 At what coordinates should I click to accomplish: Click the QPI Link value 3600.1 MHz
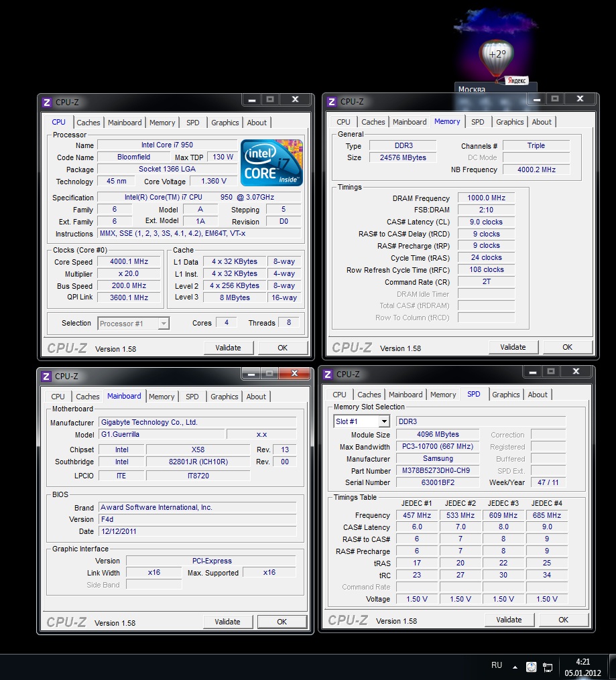click(129, 297)
